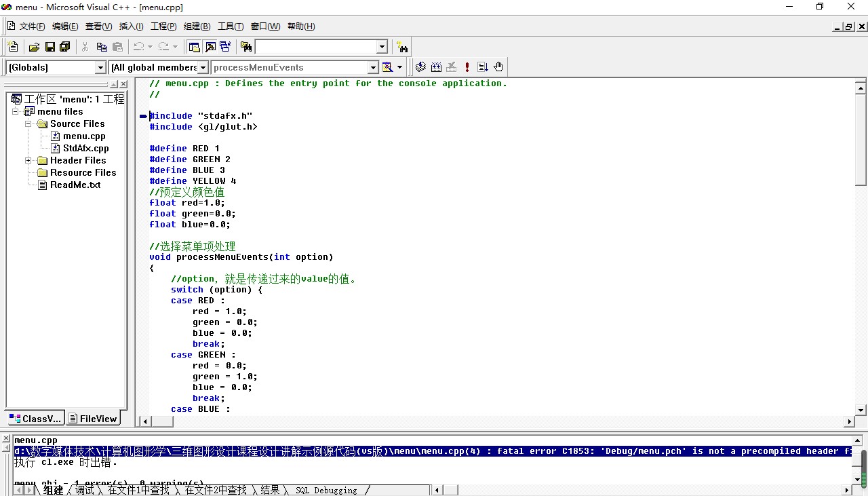Collapse the menu files project node
The image size is (868, 496).
click(x=16, y=112)
